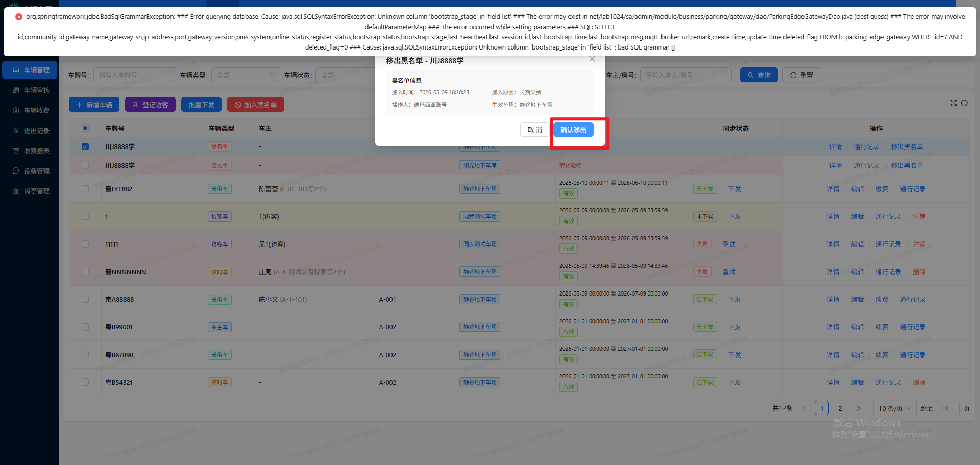Screen dimensions: 980x465
Task: Check the 川J8888学 阳光地下车库 row checkbox
Action: (85, 165)
